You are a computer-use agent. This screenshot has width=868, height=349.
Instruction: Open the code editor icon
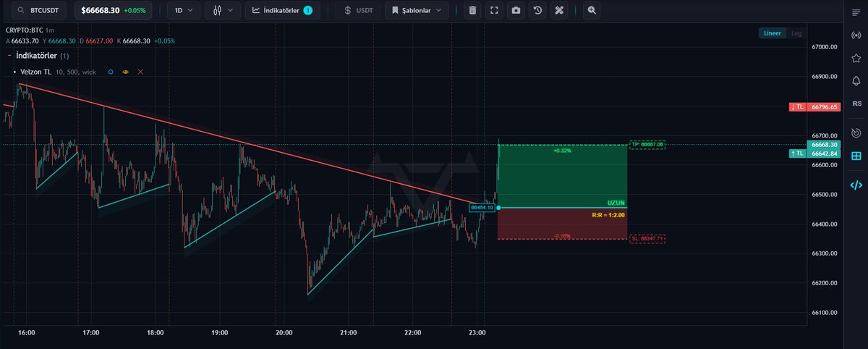(856, 185)
